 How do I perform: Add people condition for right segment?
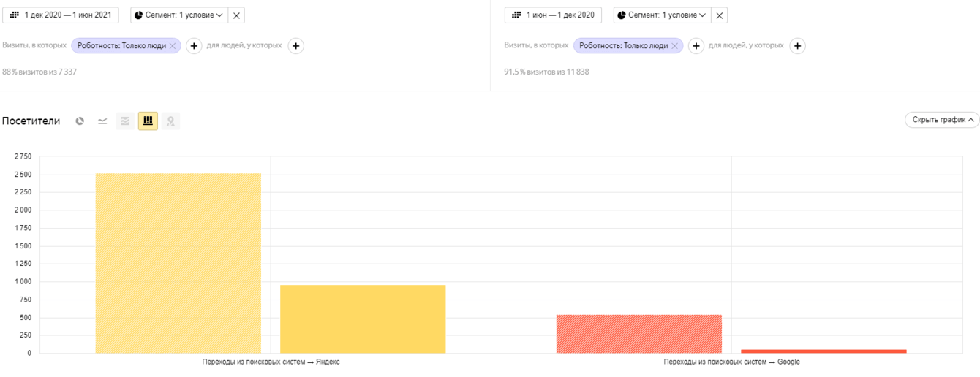pyautogui.click(x=797, y=46)
